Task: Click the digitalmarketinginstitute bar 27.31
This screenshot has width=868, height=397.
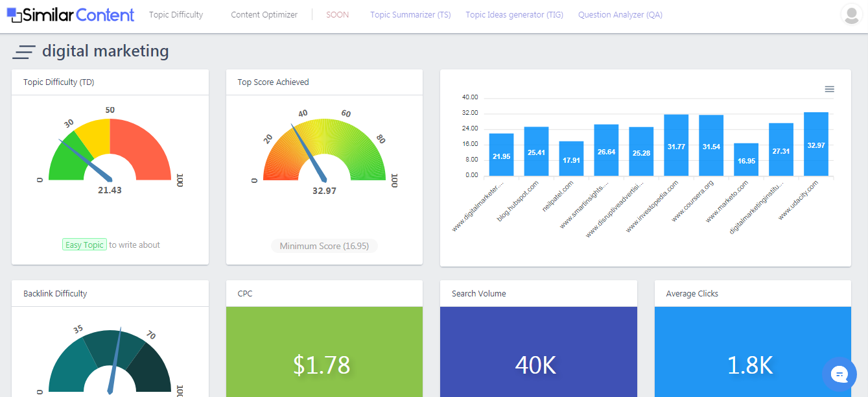Action: 781,149
